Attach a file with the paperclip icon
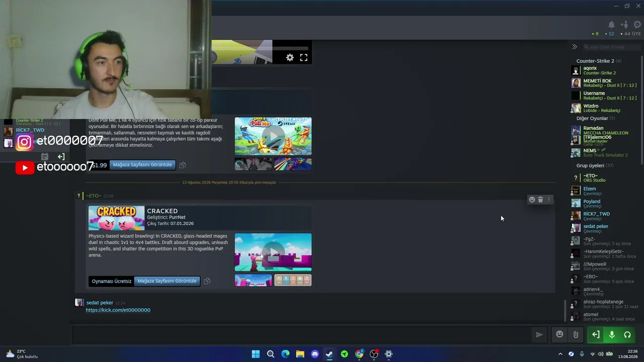Screen dimensions: 644x362 [576, 334]
